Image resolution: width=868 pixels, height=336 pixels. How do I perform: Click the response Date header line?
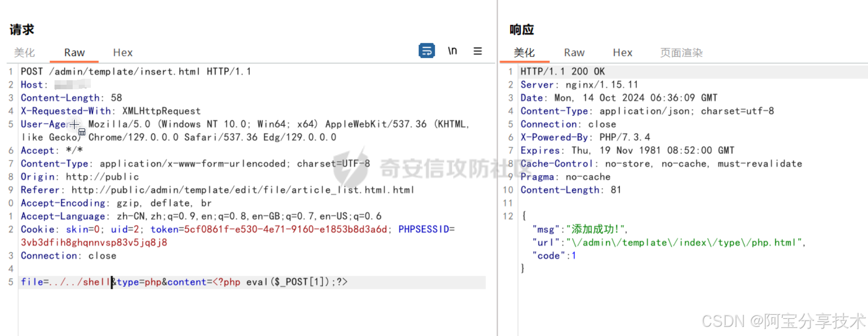click(x=619, y=98)
